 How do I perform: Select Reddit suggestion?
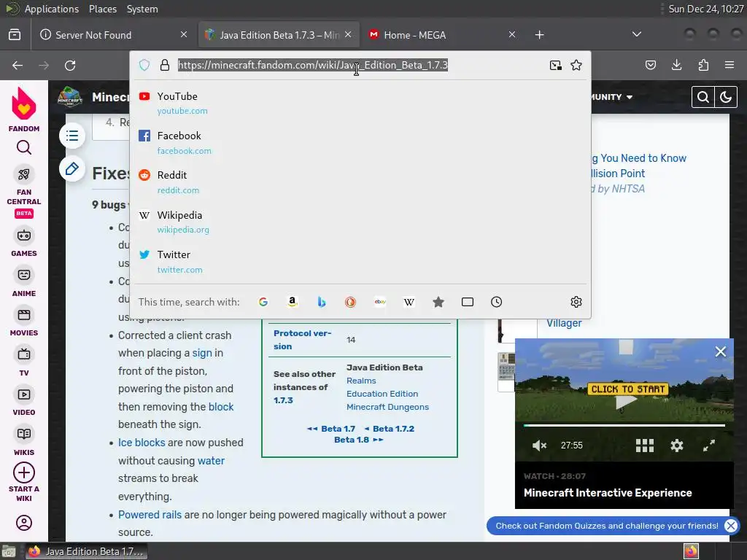point(360,182)
